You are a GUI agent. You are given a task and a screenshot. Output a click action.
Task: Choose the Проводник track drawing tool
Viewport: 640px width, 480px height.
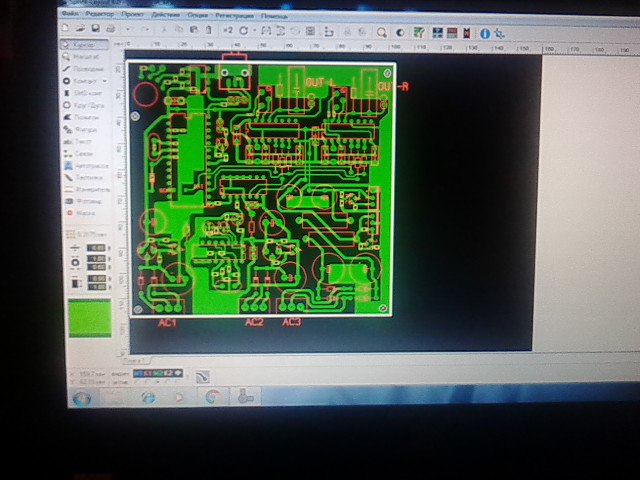pyautogui.click(x=86, y=69)
